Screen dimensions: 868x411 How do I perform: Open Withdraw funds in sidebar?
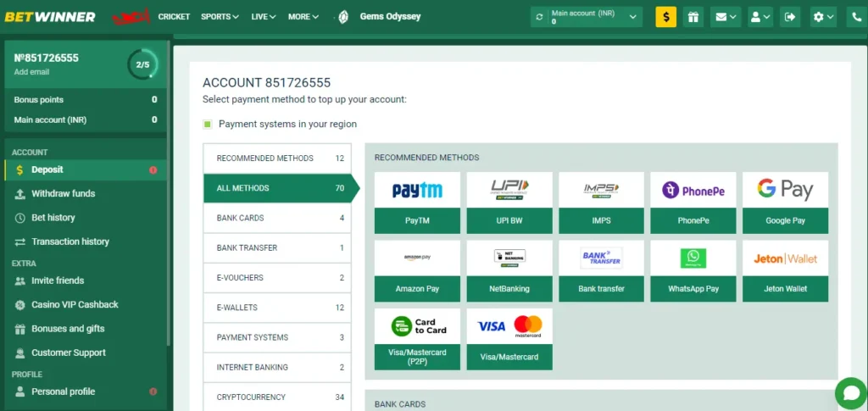point(86,193)
